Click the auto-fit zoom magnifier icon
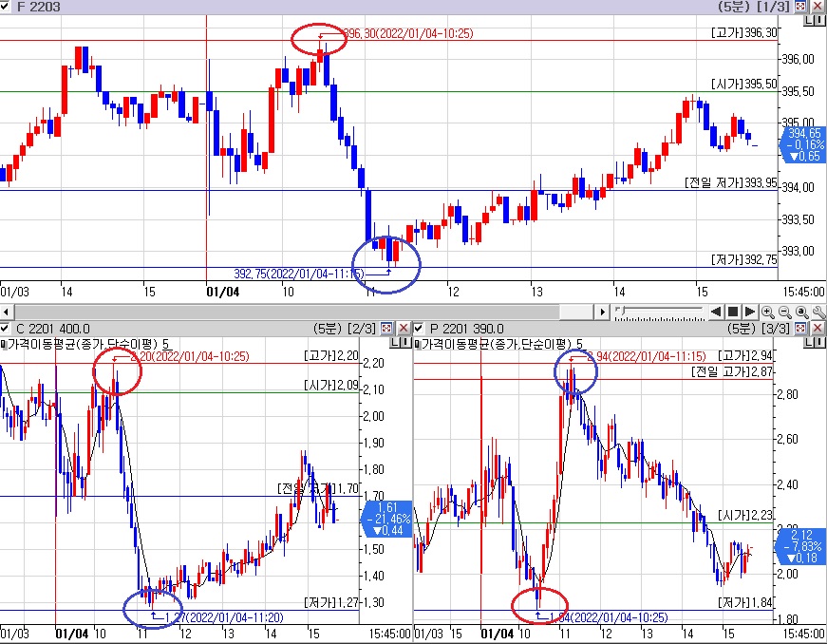The height and width of the screenshot is (644, 827). point(801,313)
